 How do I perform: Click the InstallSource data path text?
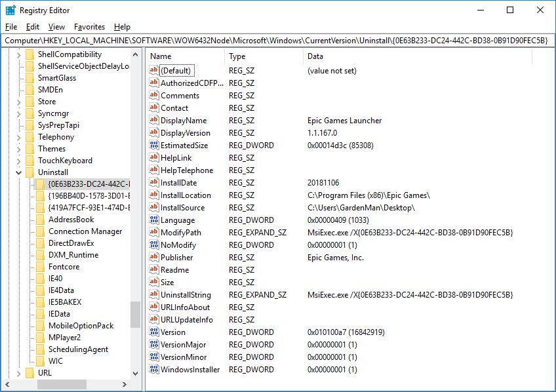[361, 207]
